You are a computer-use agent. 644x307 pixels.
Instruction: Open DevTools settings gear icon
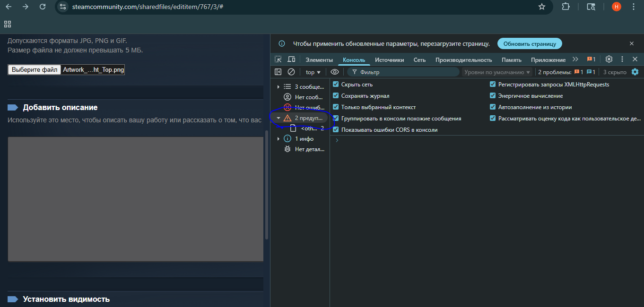click(609, 60)
